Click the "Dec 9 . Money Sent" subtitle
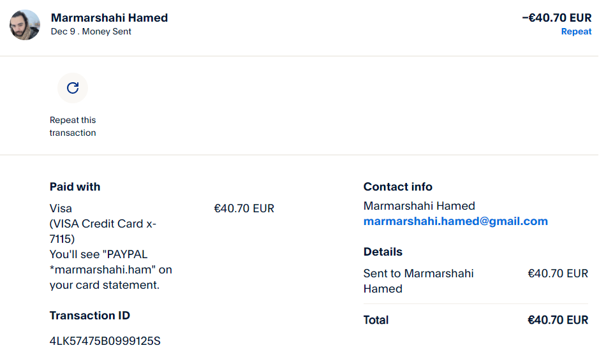This screenshot has width=599, height=364. pyautogui.click(x=91, y=31)
